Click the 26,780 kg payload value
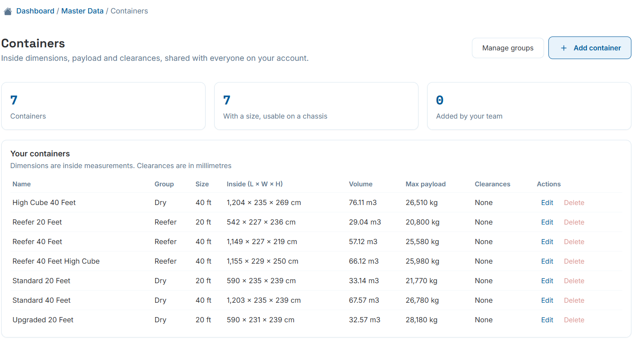 422,300
